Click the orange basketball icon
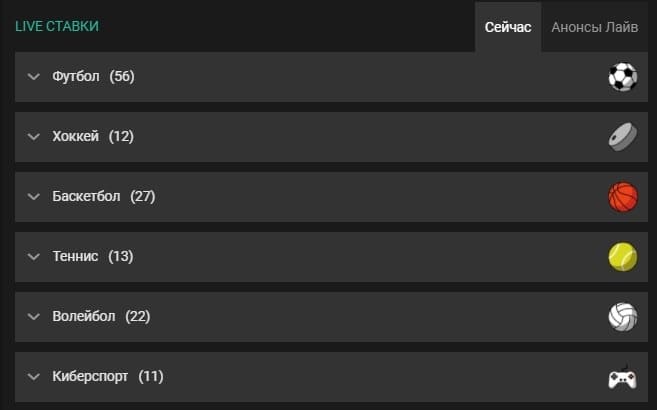Viewport: 657px width, 410px height. pos(623,197)
